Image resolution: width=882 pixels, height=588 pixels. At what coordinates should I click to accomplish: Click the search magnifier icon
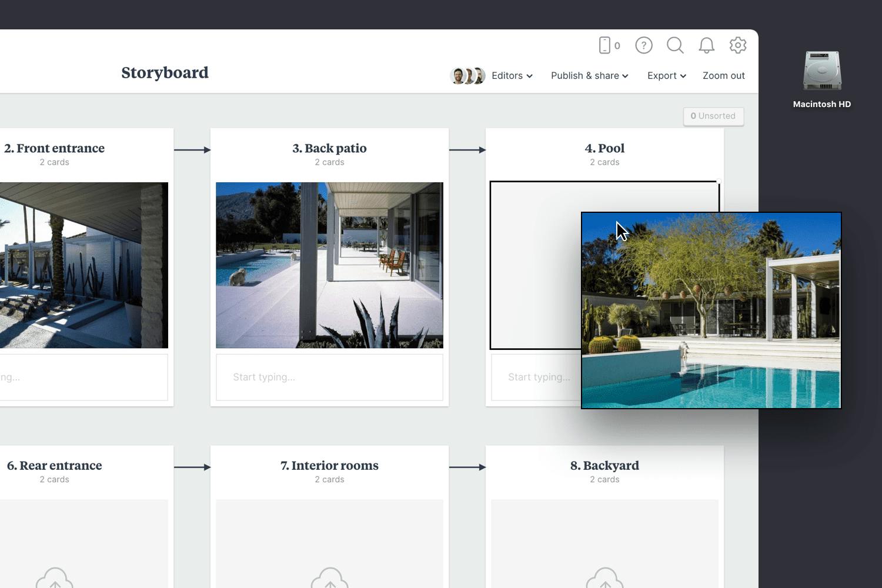coord(675,45)
